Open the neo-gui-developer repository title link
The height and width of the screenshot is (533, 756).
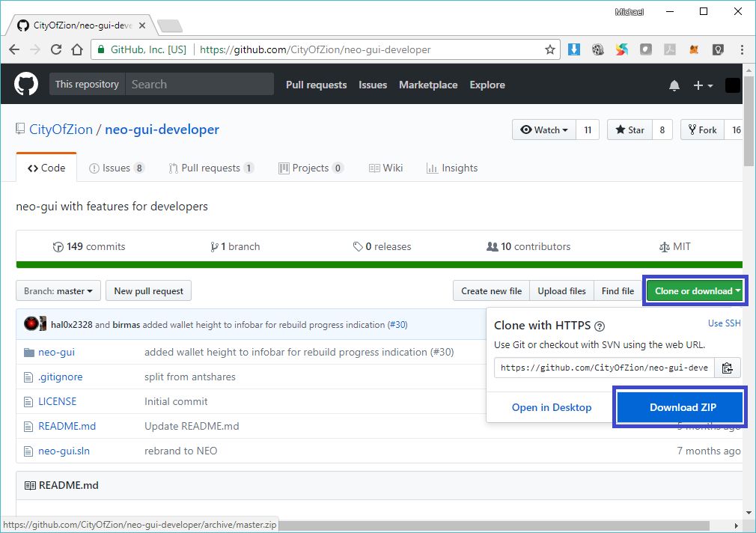(x=162, y=130)
